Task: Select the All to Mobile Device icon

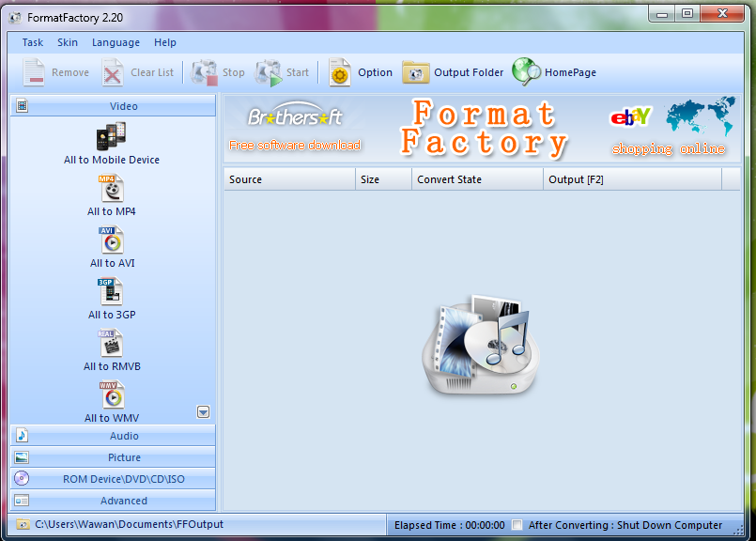Action: [x=112, y=136]
